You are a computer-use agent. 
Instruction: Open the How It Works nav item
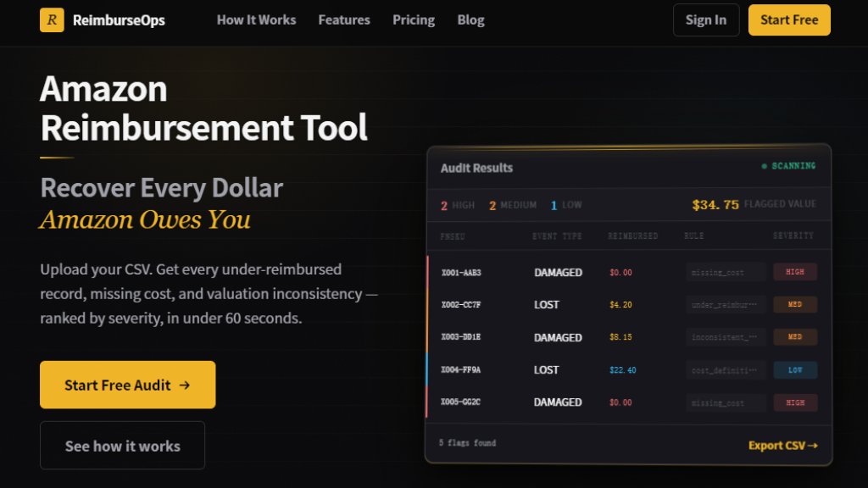point(256,20)
